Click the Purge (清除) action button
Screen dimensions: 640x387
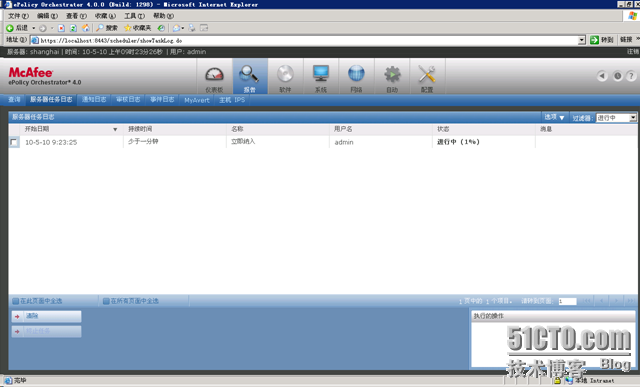point(47,316)
